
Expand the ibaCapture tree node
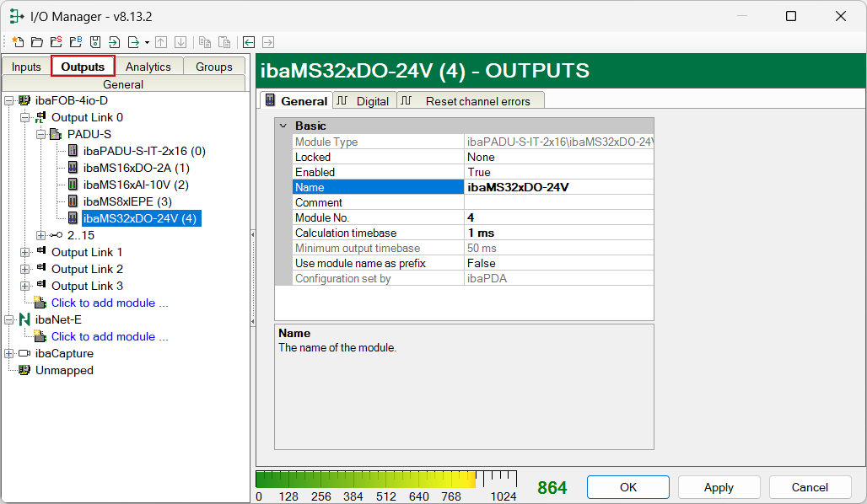click(9, 353)
